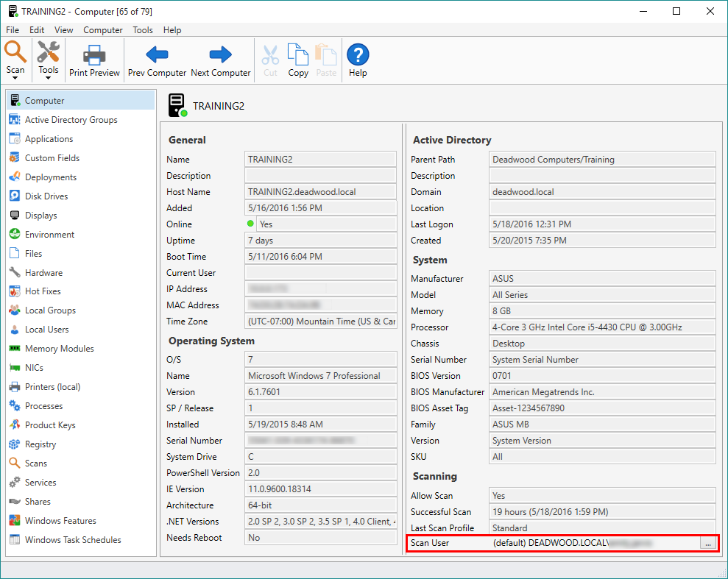Open the File menu
The image size is (728, 579).
[13, 30]
